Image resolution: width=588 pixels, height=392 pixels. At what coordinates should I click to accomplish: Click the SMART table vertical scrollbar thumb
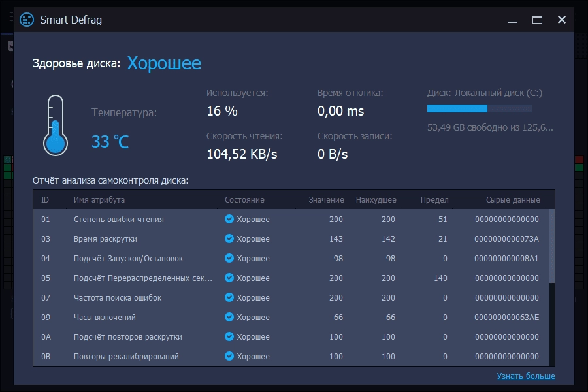tap(551, 246)
